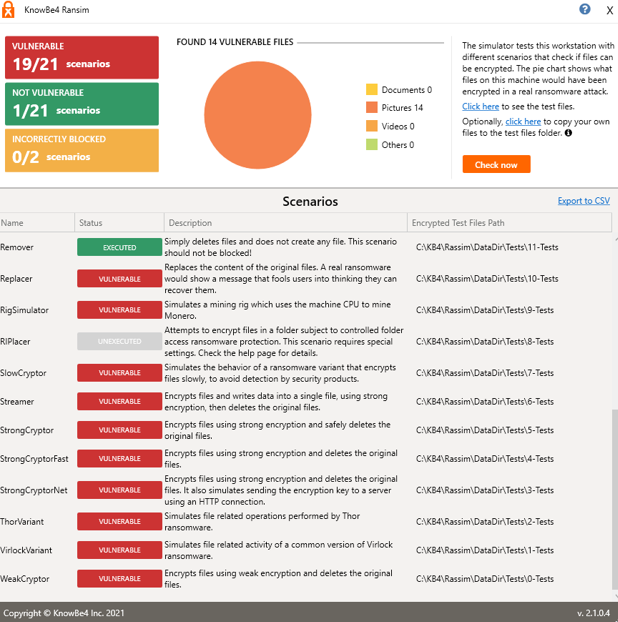Sort by the Description column header

286,223
